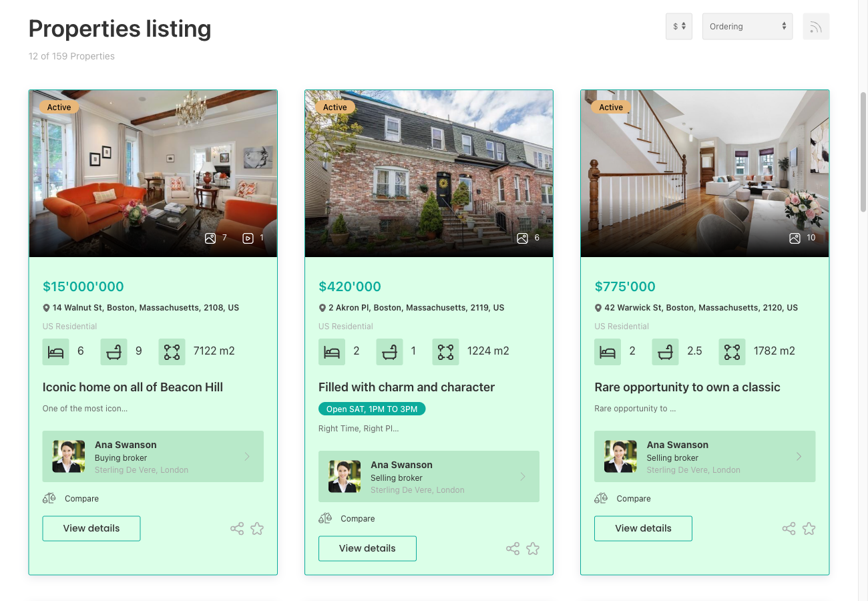868x601 pixels.
Task: Click the bathrooms icon on Akron Pl listing
Action: (x=390, y=351)
